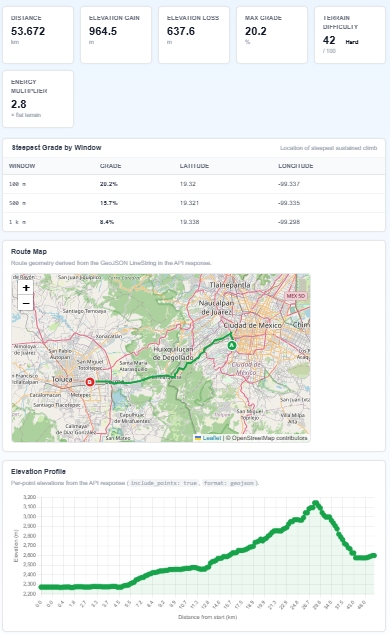Click the red end marker near Toluca

[90, 382]
